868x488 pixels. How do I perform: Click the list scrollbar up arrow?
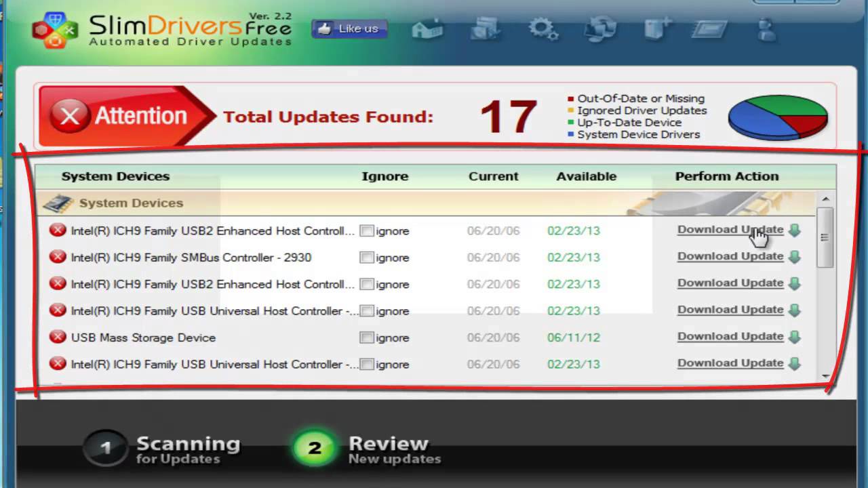pyautogui.click(x=825, y=199)
